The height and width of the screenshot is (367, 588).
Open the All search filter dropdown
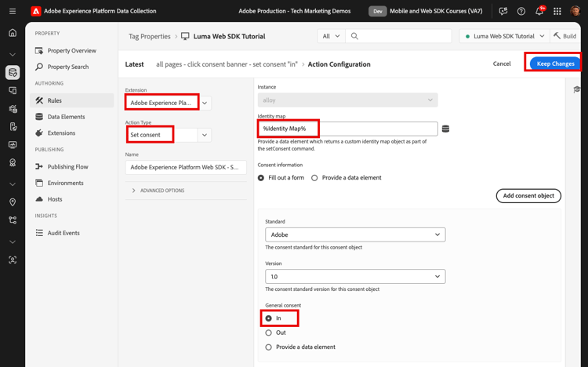click(x=331, y=36)
